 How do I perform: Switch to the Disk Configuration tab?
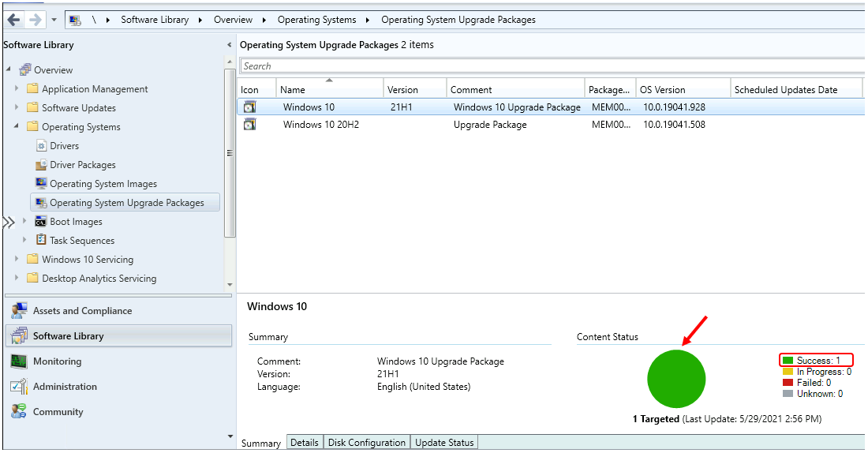(366, 443)
